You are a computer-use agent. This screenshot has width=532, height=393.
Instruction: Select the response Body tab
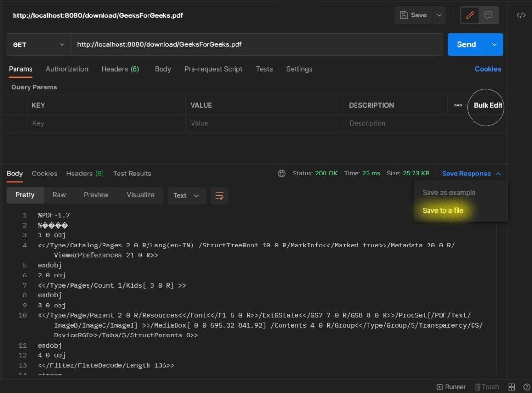click(15, 174)
